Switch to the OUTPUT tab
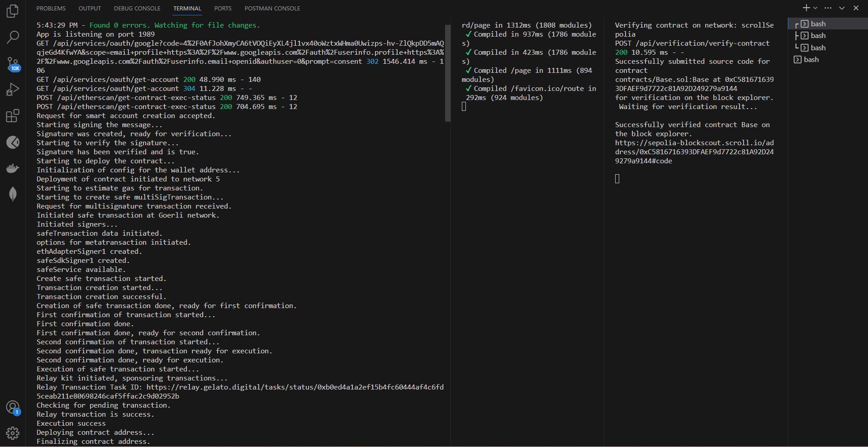 pyautogui.click(x=90, y=8)
